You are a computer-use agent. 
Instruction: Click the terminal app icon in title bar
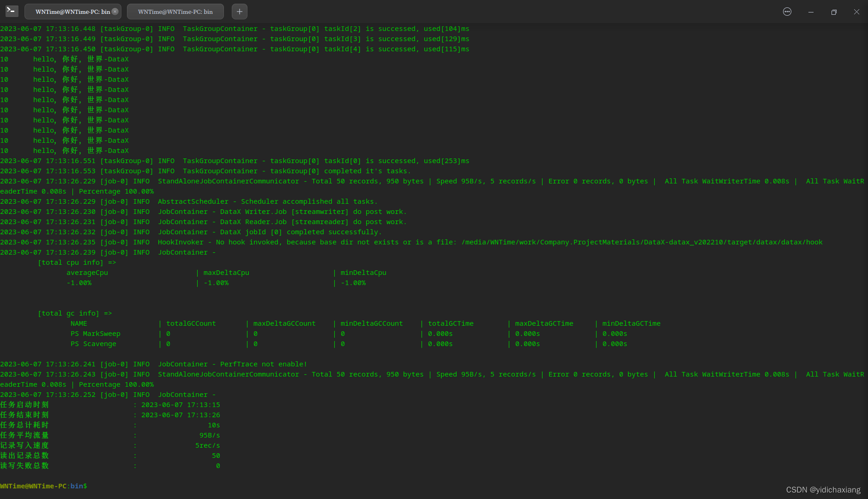pos(12,11)
